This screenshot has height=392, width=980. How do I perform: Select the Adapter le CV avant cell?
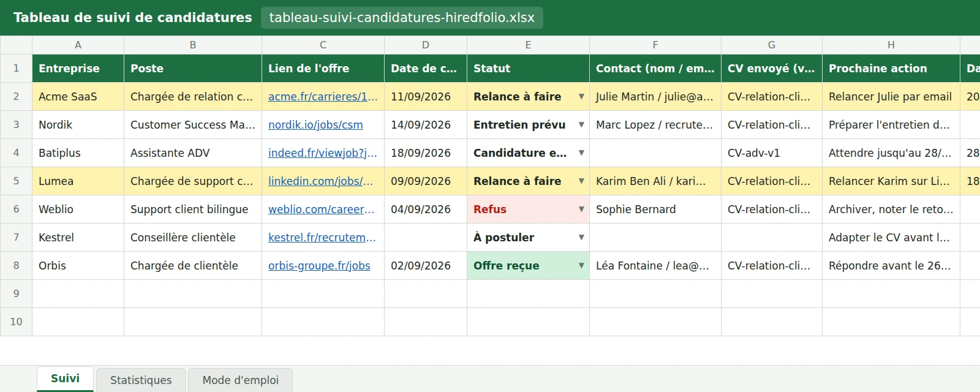point(891,238)
